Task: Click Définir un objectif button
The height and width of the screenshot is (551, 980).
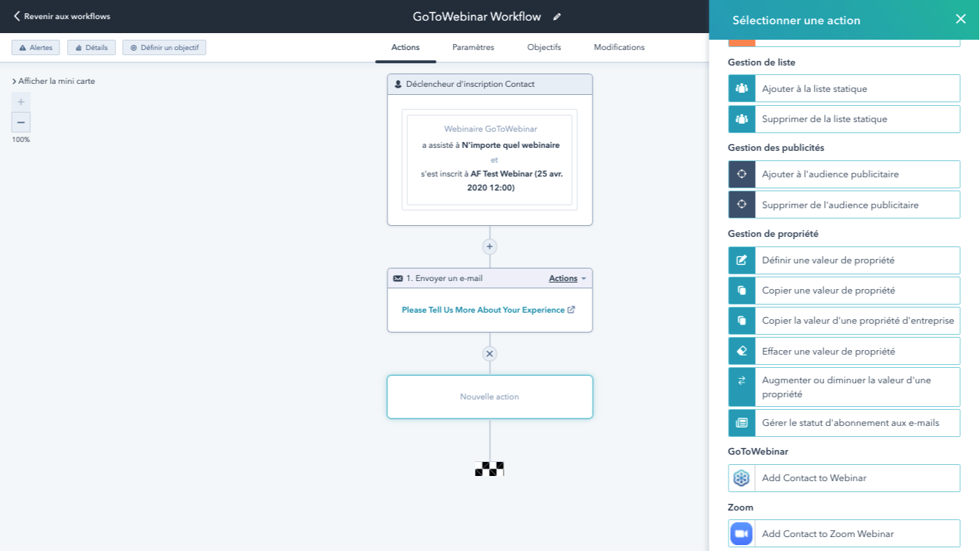Action: coord(164,47)
